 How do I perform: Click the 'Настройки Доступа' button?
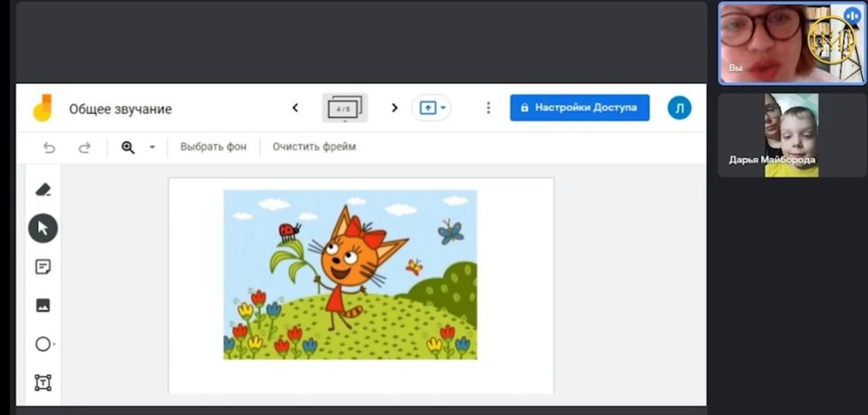tap(580, 108)
